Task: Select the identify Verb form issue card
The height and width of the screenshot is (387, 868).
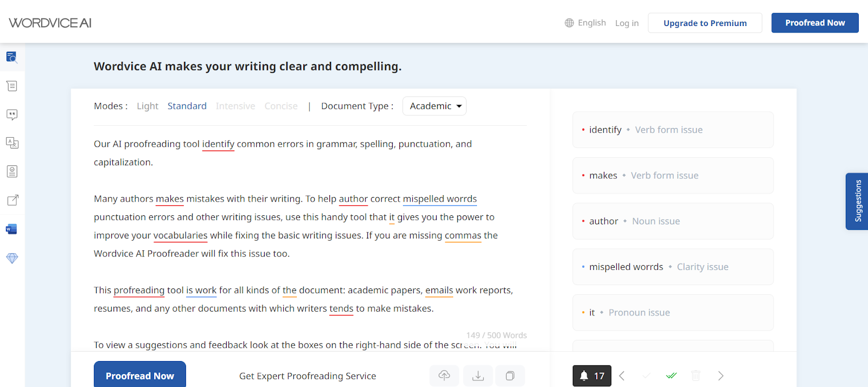Action: point(673,130)
